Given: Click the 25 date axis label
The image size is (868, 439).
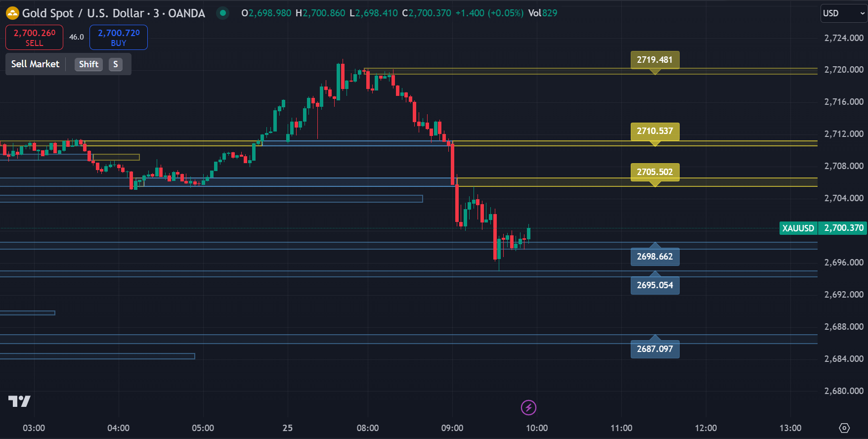Looking at the screenshot, I should (x=288, y=428).
